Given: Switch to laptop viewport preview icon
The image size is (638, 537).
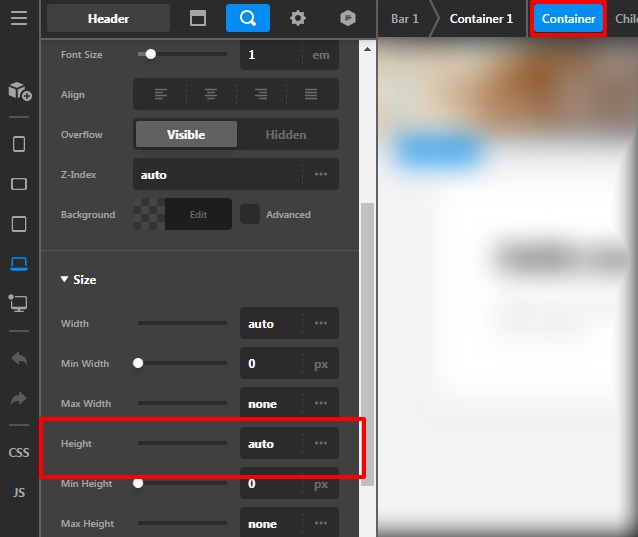Looking at the screenshot, I should (x=19, y=263).
